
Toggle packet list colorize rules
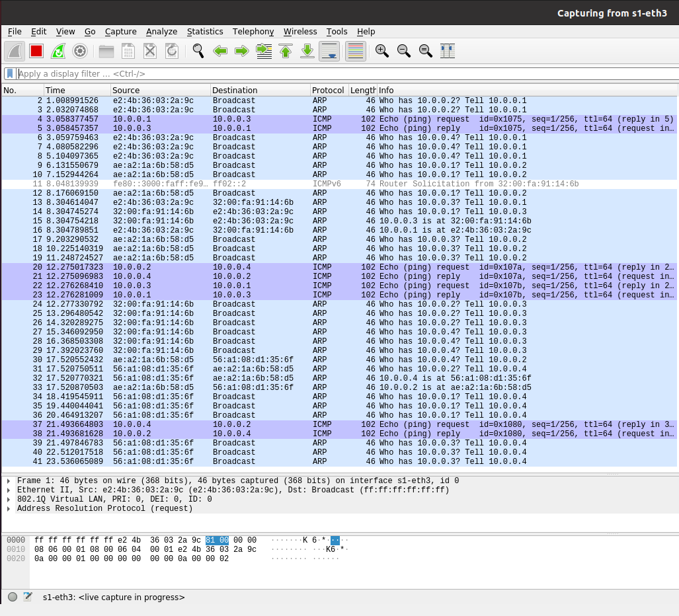point(356,51)
